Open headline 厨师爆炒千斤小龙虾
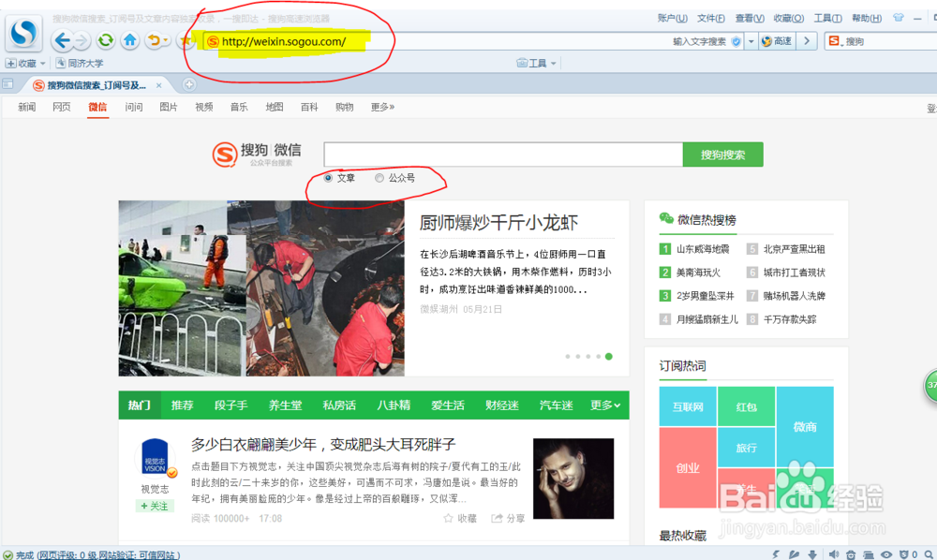 pyautogui.click(x=498, y=223)
